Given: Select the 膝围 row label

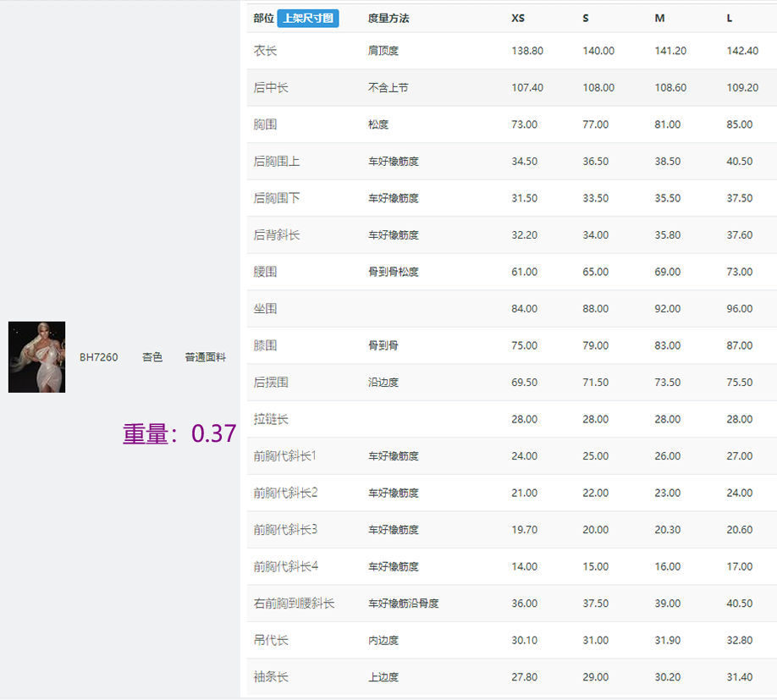Looking at the screenshot, I should (265, 345).
